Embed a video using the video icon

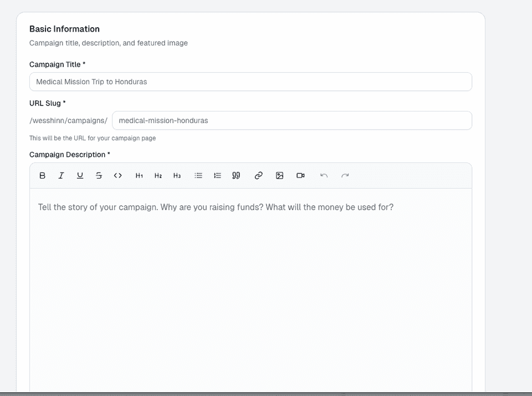(x=300, y=176)
